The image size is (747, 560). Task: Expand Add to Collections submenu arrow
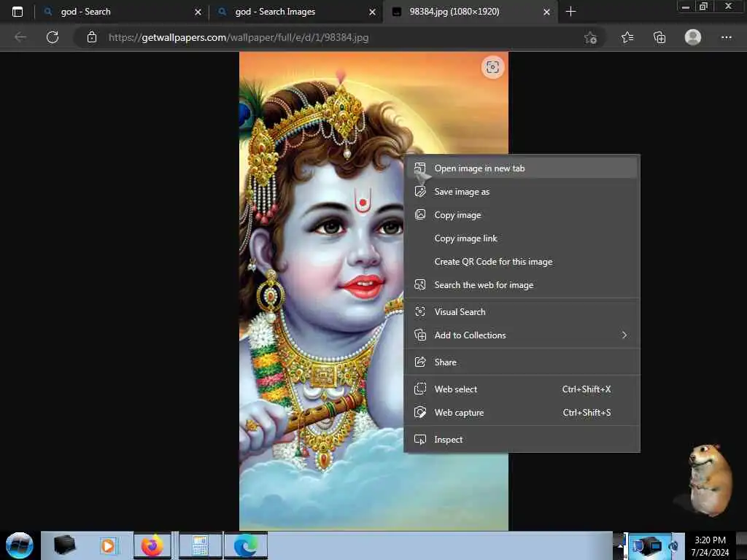coord(624,335)
